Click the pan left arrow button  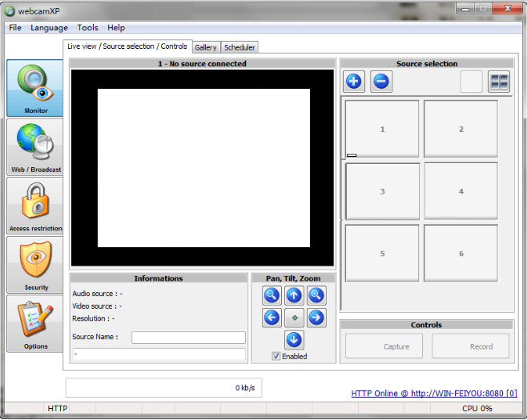(272, 318)
